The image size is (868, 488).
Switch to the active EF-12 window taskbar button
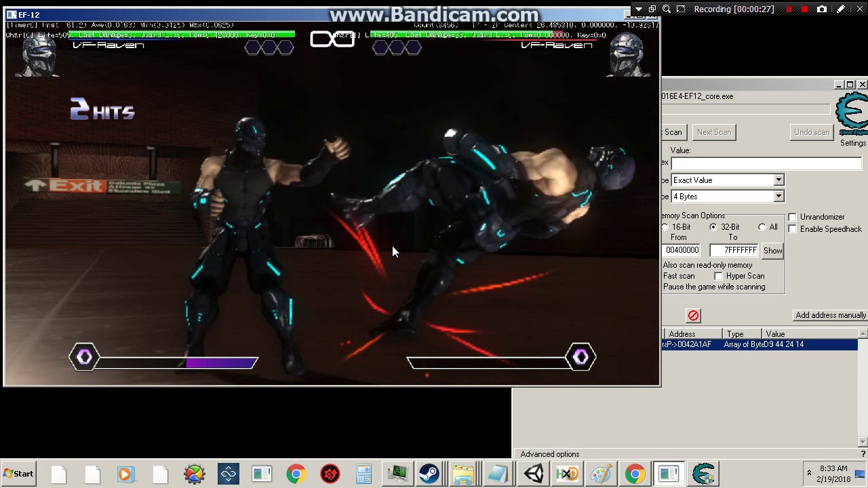coord(669,474)
